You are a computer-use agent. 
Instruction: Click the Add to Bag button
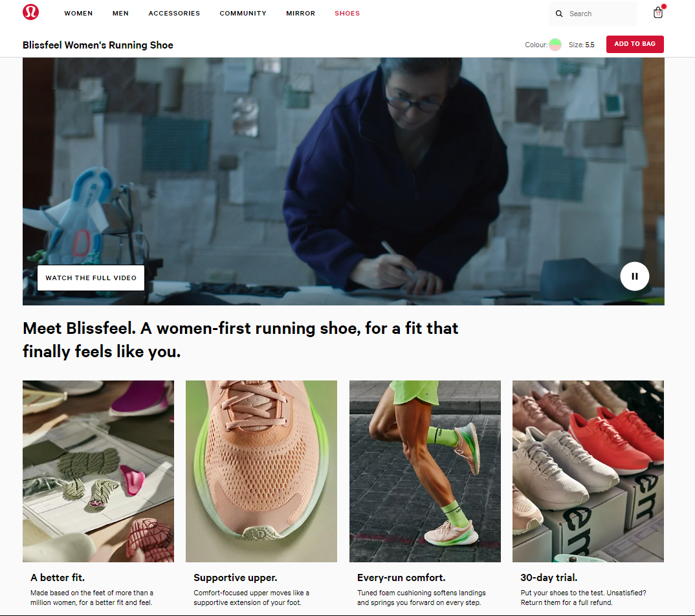635,44
